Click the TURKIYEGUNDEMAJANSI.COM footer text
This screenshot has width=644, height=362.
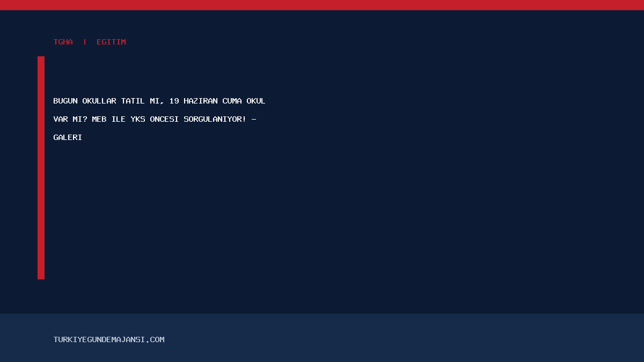click(x=109, y=339)
